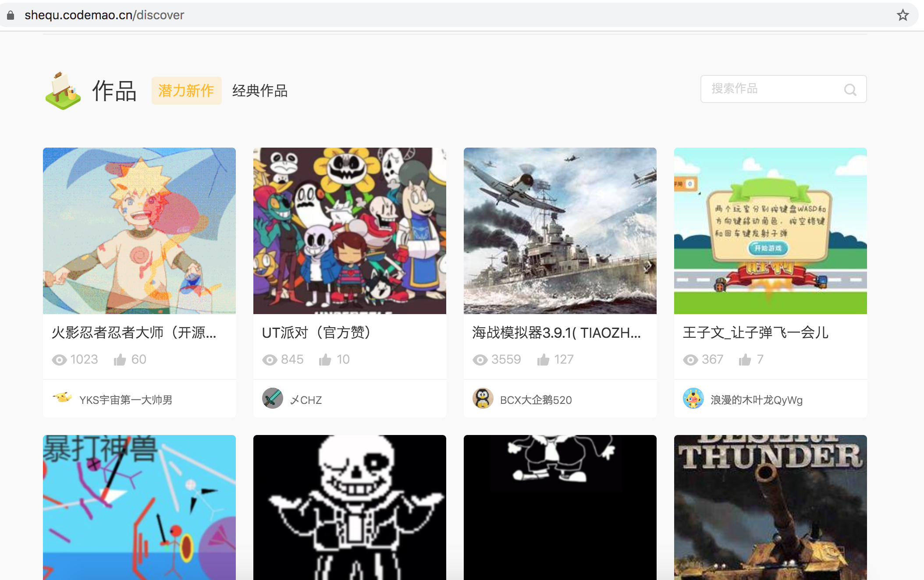Image resolution: width=924 pixels, height=580 pixels.
Task: Click the view count 367
Action: coord(713,360)
